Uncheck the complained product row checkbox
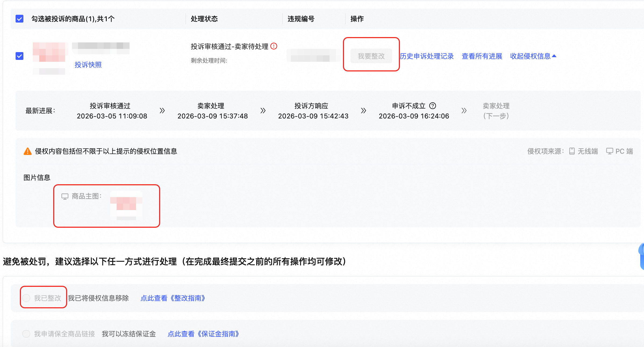 [x=20, y=56]
